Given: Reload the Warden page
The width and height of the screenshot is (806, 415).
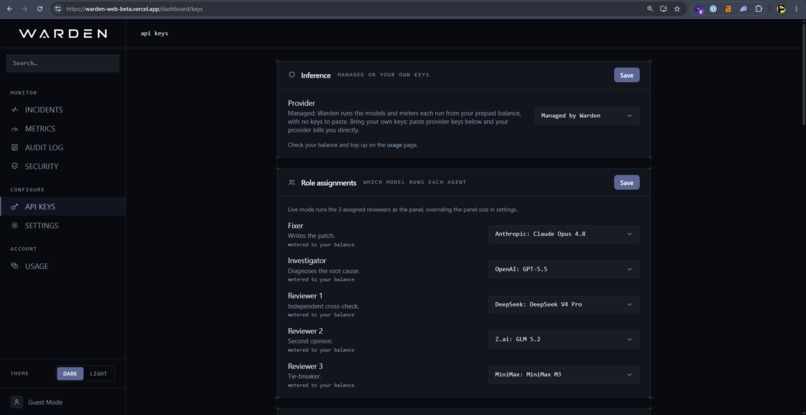Looking at the screenshot, I should (x=40, y=9).
